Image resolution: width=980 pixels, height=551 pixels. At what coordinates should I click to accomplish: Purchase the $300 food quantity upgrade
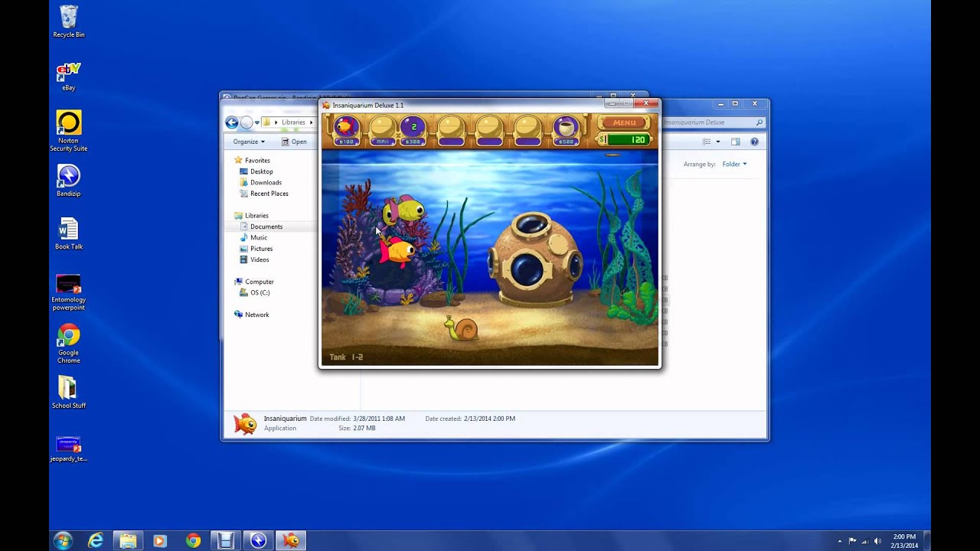411,129
